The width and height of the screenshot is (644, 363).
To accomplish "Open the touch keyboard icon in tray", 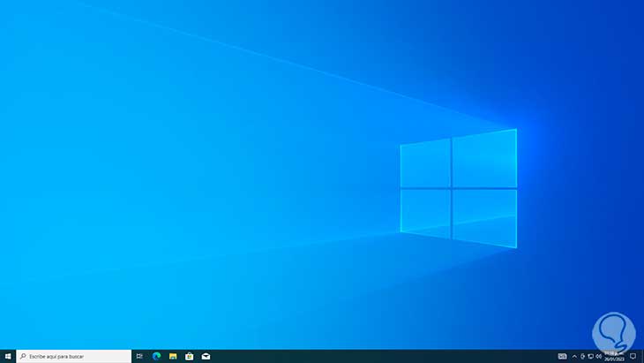I will [x=562, y=356].
